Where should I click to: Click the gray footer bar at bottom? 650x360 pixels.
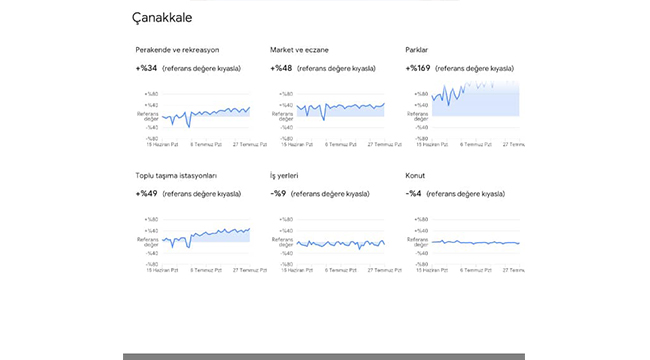point(324,357)
